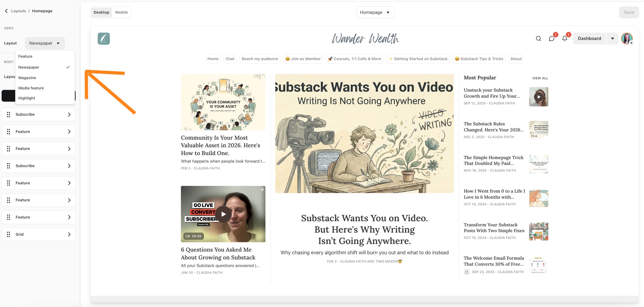Click the 'Most Popular' section heading
Viewport: 644px width, 307px height.
[x=480, y=78]
